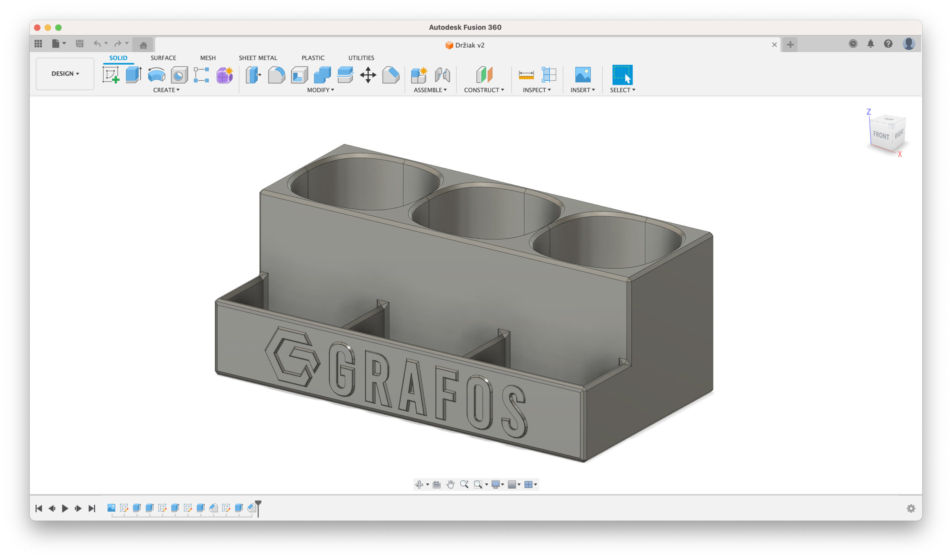The height and width of the screenshot is (560, 952).
Task: Step back one timeline feature
Action: pos(52,509)
